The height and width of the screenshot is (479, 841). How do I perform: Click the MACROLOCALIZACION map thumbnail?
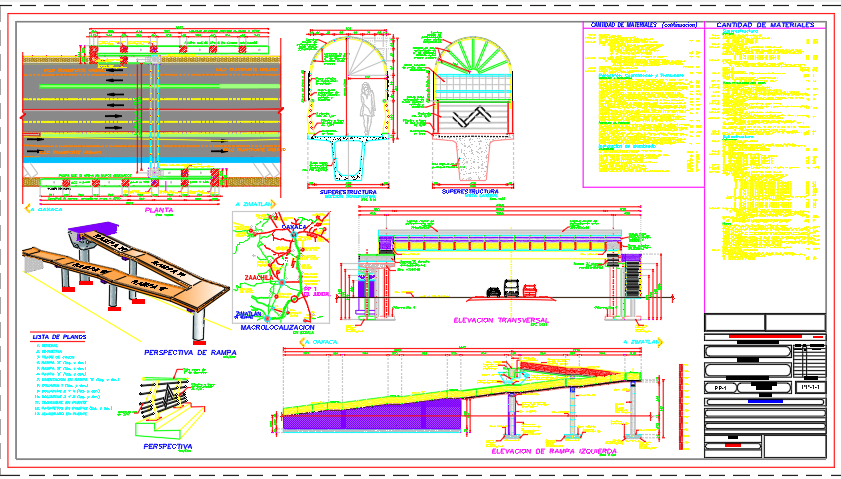(278, 266)
